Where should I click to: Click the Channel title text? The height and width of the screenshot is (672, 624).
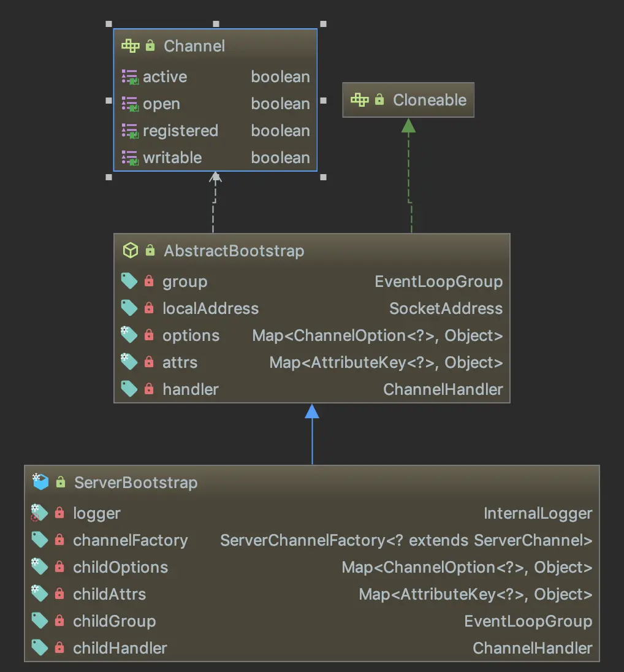point(194,45)
